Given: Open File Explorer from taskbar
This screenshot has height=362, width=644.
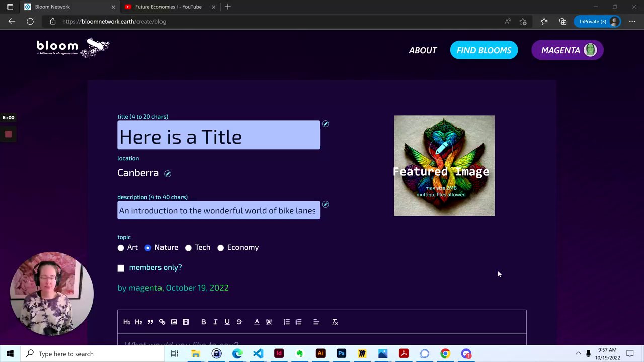Looking at the screenshot, I should 195,354.
